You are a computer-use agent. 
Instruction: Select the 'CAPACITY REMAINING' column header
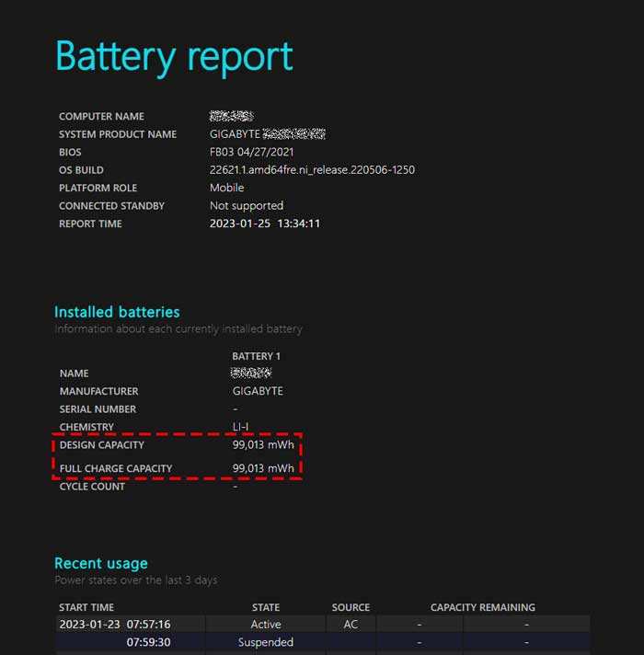pos(483,607)
